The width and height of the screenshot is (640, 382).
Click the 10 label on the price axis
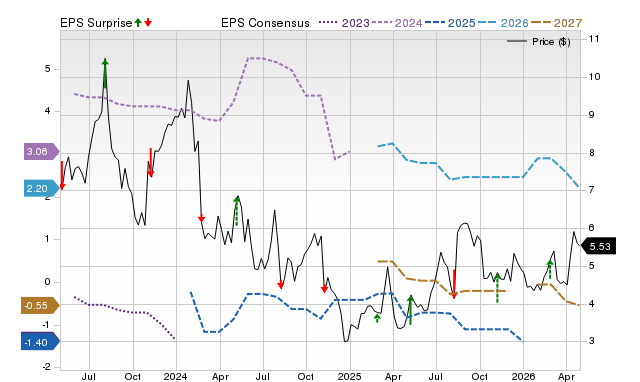tap(594, 77)
